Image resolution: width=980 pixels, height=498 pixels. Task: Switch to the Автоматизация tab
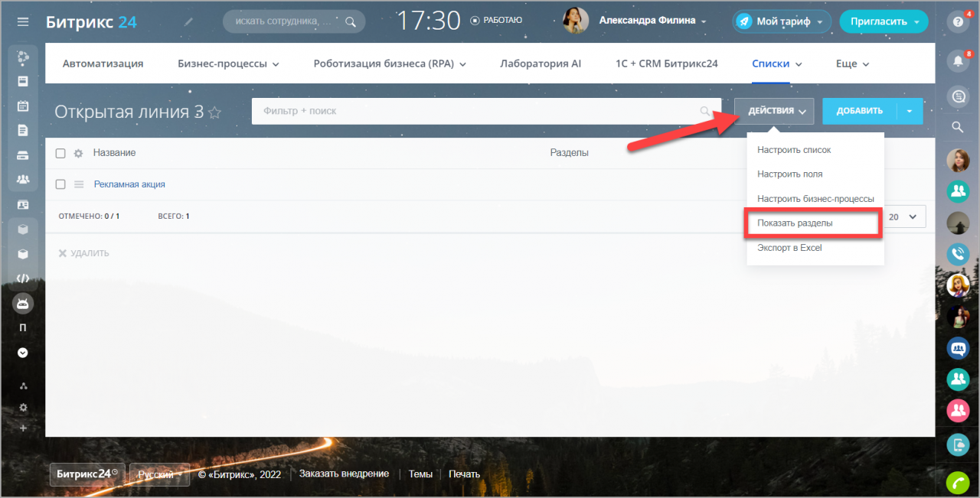pyautogui.click(x=103, y=63)
